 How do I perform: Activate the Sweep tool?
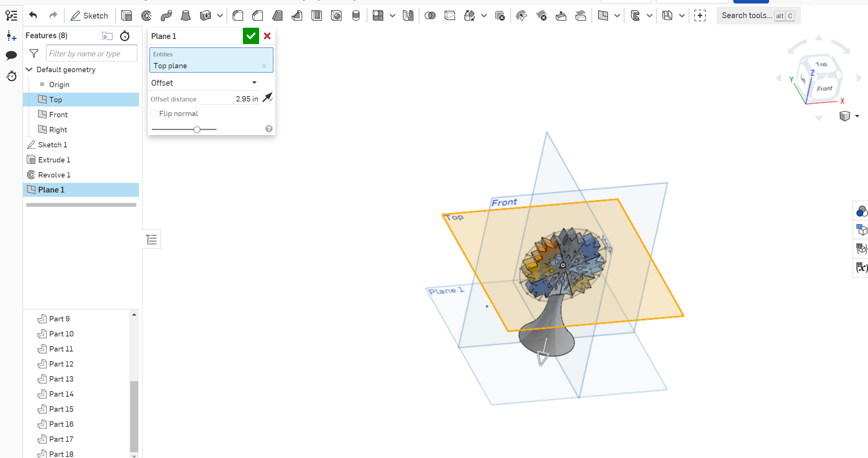[166, 15]
